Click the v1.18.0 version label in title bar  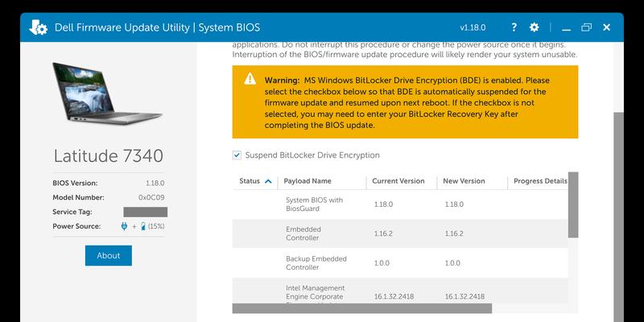point(473,27)
